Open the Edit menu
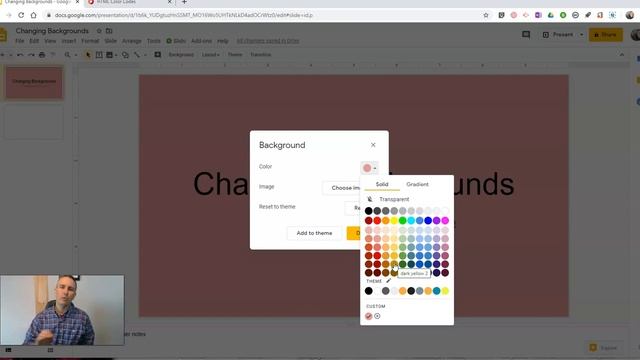 [34, 41]
